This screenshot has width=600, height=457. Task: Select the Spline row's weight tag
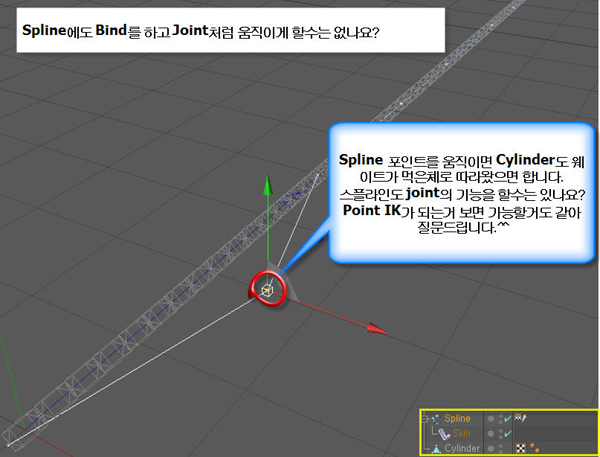pos(520,417)
